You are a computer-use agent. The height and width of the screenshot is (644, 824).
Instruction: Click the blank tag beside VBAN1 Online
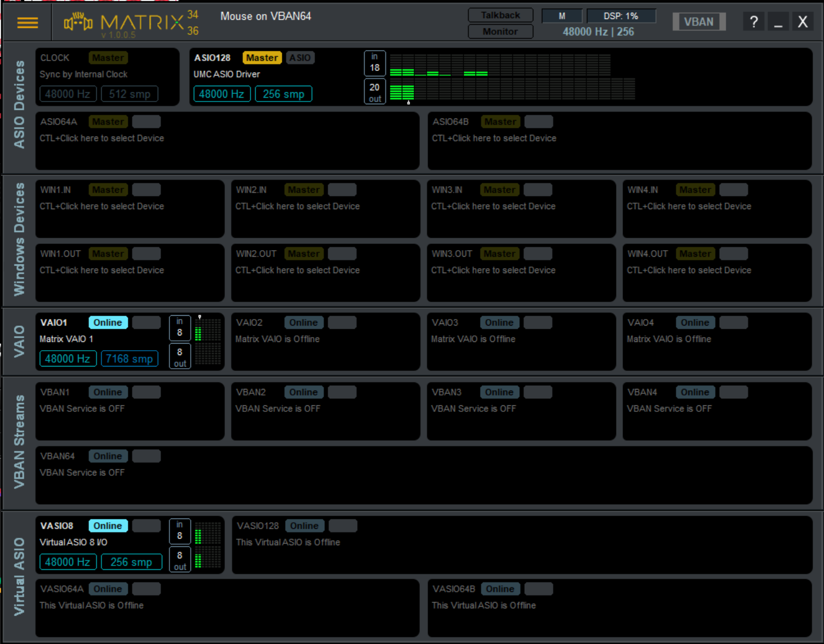pyautogui.click(x=146, y=392)
